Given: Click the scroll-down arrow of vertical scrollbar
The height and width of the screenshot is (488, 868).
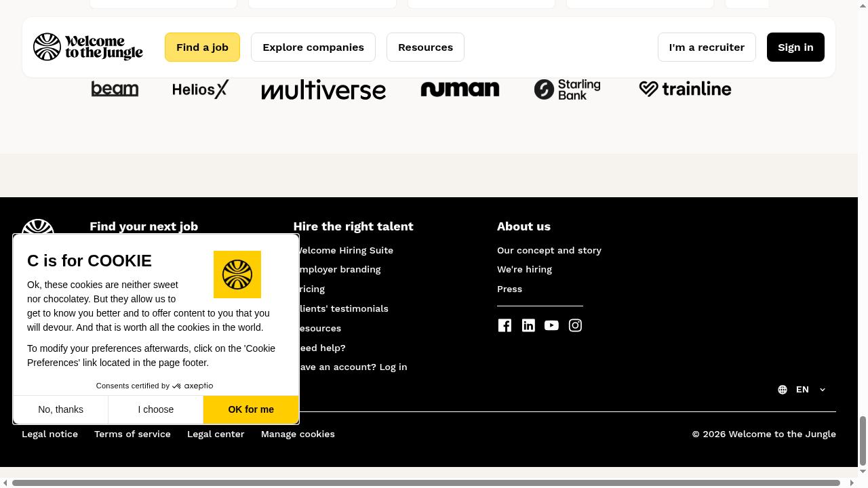Looking at the screenshot, I should pyautogui.click(x=863, y=471).
